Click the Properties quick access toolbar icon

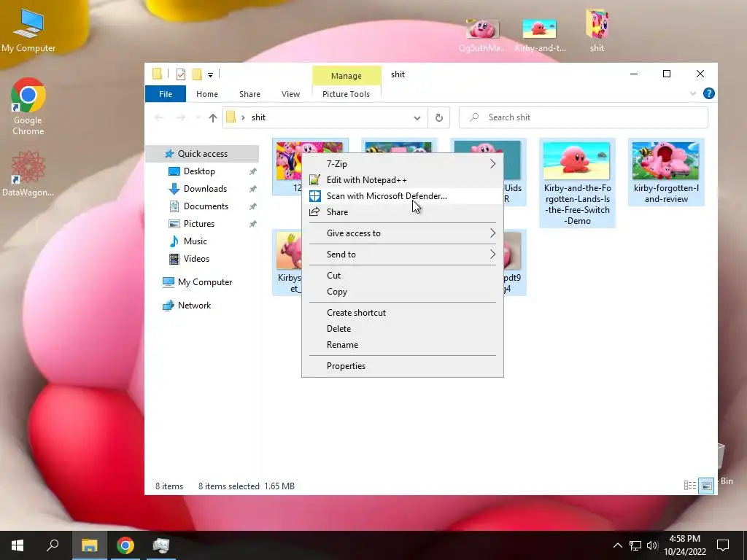[x=181, y=74]
